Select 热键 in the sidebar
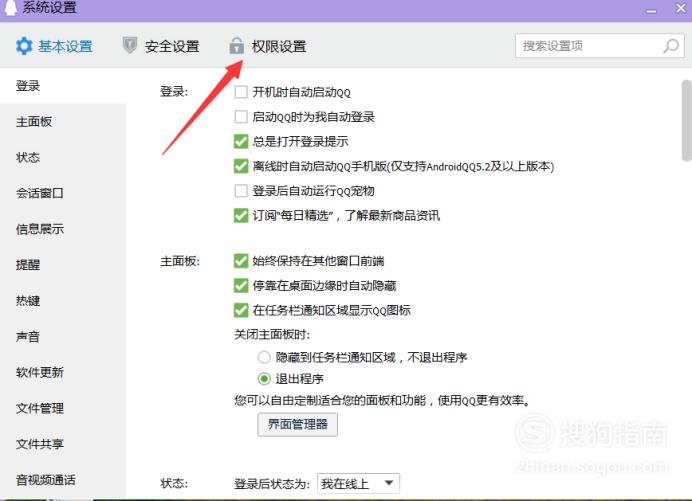The image size is (692, 501). pos(63,301)
